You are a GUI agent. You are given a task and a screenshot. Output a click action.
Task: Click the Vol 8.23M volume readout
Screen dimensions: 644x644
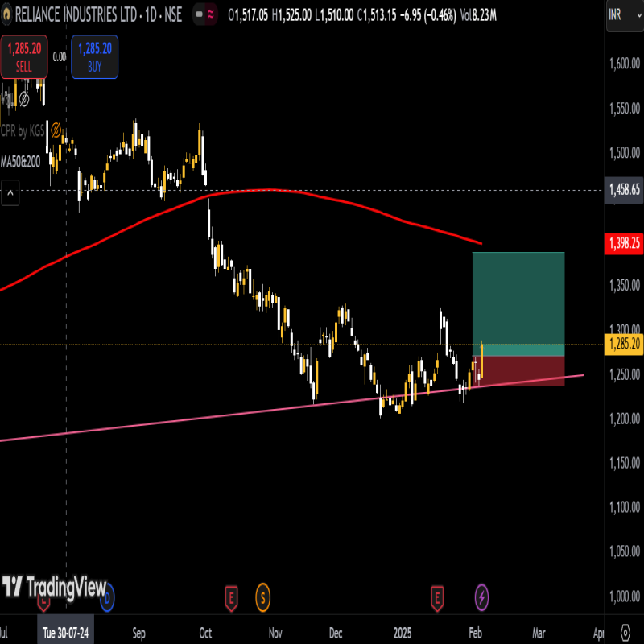coord(478,15)
